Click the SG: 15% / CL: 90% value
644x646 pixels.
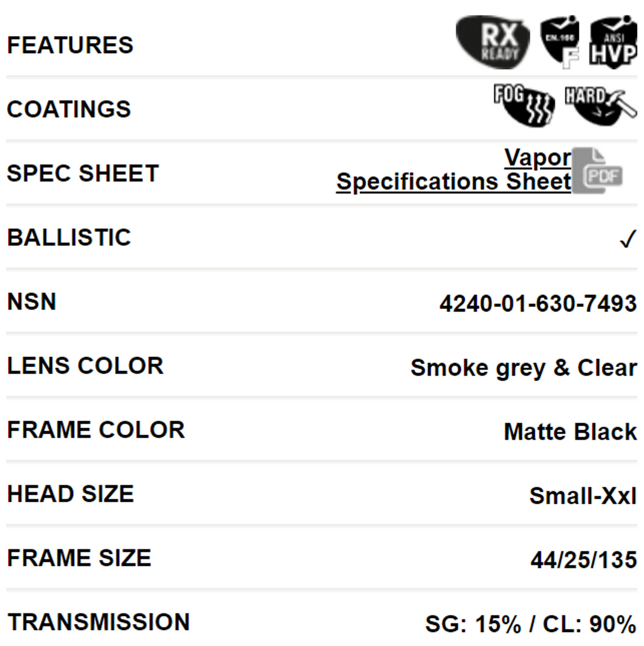click(x=530, y=624)
